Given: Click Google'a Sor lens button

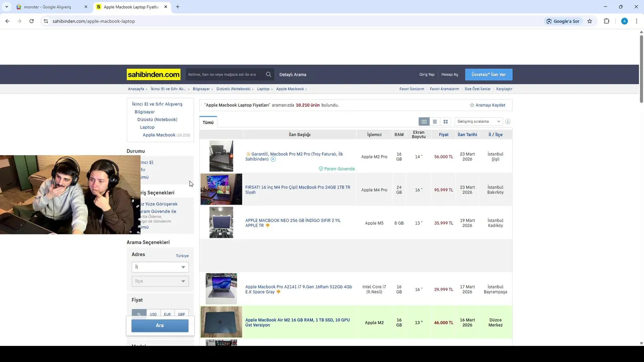Looking at the screenshot, I should (x=563, y=21).
